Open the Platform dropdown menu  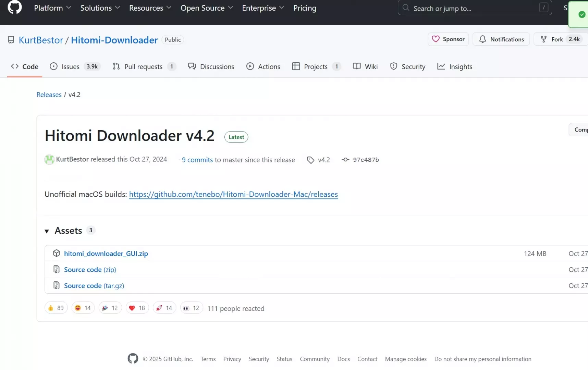point(52,8)
